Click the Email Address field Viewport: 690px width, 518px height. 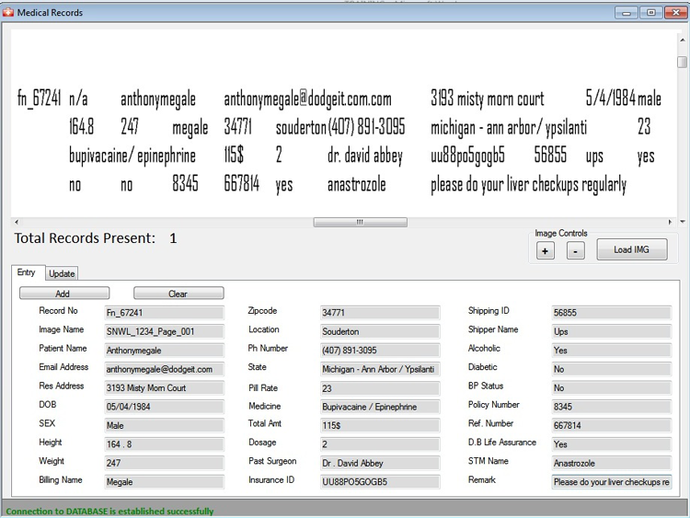coord(164,369)
